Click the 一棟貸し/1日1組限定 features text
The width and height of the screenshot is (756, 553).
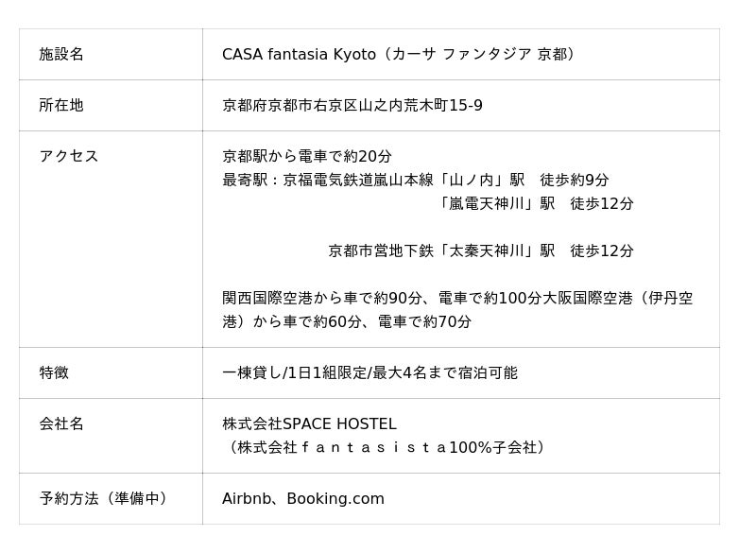[369, 373]
